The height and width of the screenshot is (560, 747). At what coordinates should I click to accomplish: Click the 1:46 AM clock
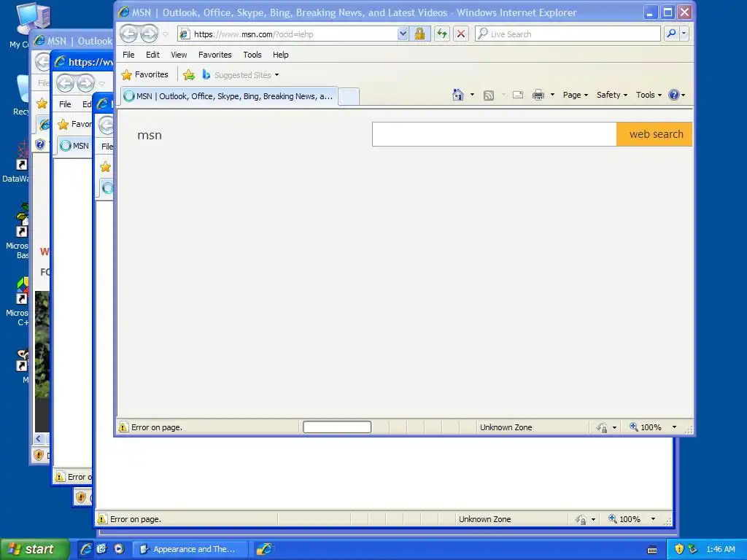tap(720, 549)
